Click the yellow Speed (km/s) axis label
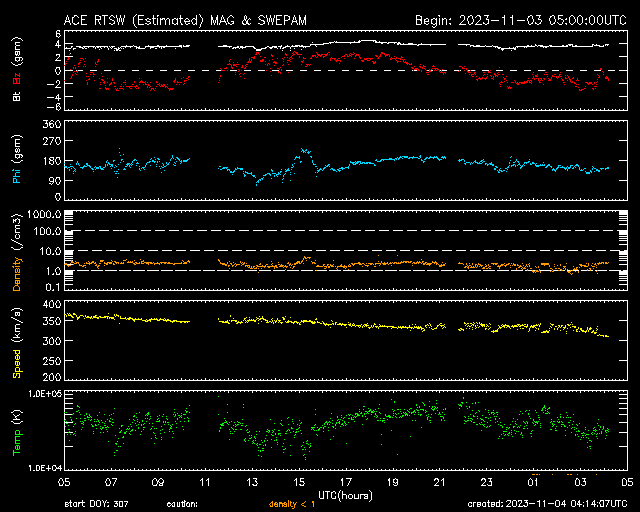This screenshot has height=512, width=640. pyautogui.click(x=16, y=342)
